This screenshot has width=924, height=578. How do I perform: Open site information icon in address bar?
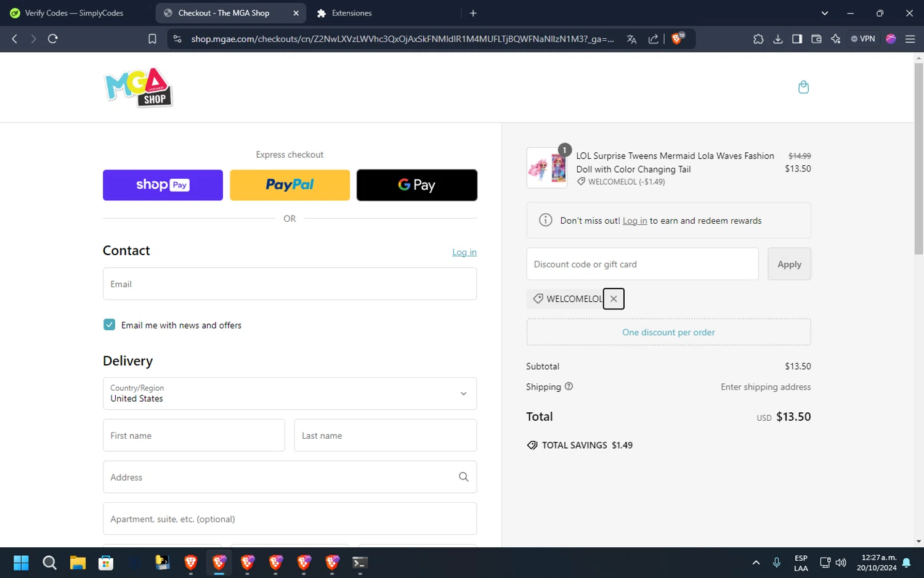[177, 39]
